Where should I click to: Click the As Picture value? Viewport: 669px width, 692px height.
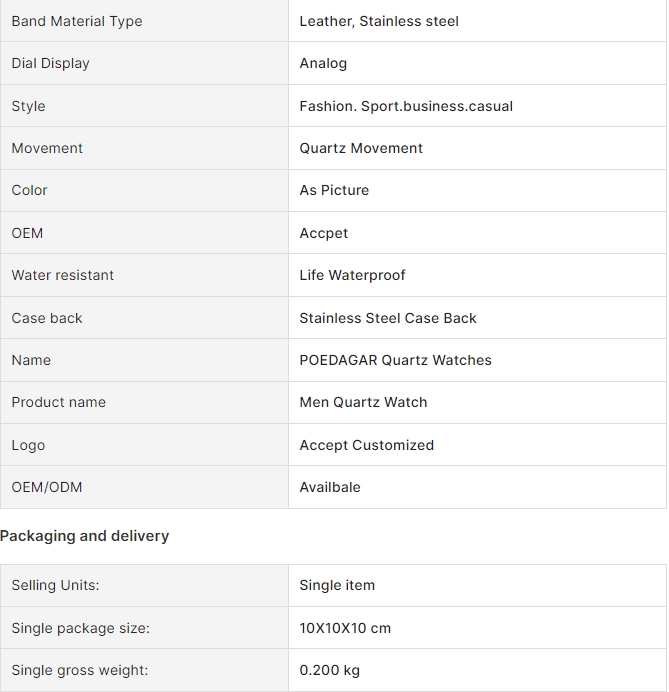pyautogui.click(x=334, y=190)
